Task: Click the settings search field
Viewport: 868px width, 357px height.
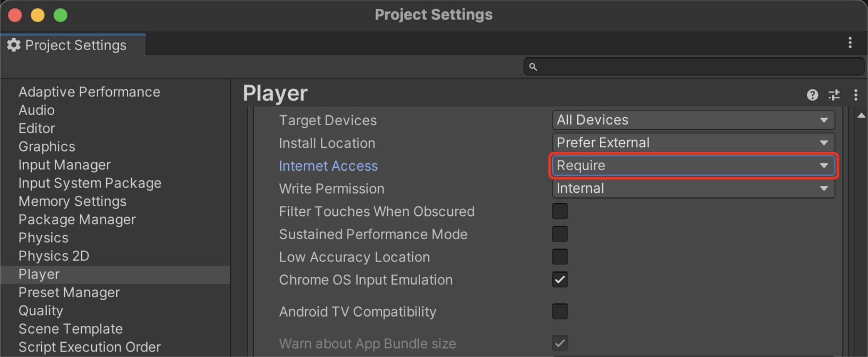Action: [x=694, y=67]
